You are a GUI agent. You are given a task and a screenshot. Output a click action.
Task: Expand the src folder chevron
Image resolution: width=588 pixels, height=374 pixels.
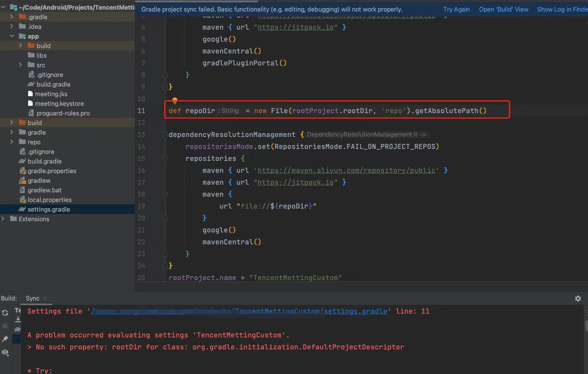pyautogui.click(x=20, y=65)
